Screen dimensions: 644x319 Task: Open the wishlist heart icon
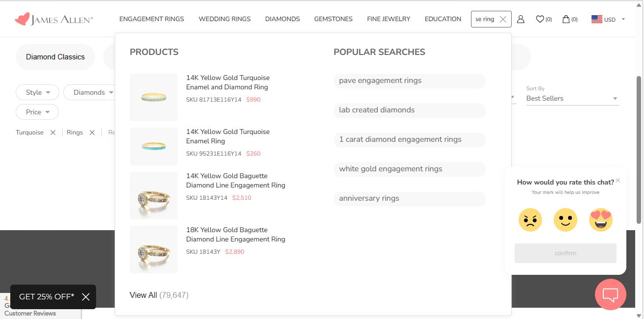(544, 19)
